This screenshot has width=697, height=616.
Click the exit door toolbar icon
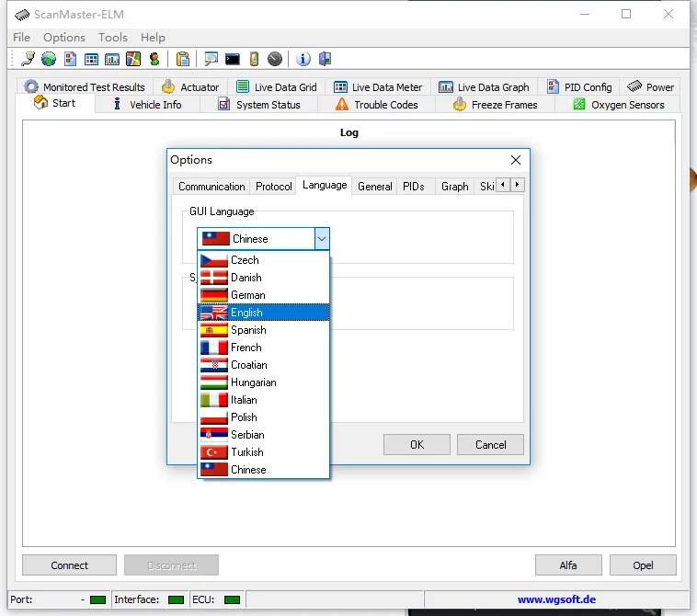click(325, 59)
